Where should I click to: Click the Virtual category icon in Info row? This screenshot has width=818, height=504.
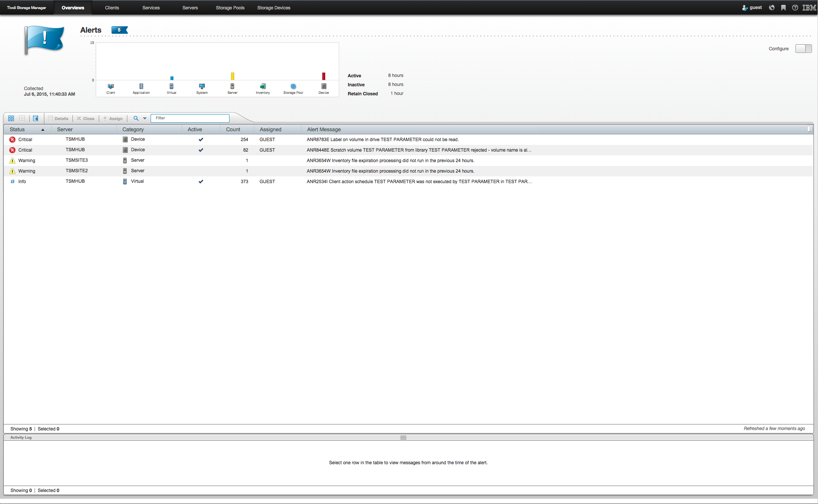(x=125, y=182)
